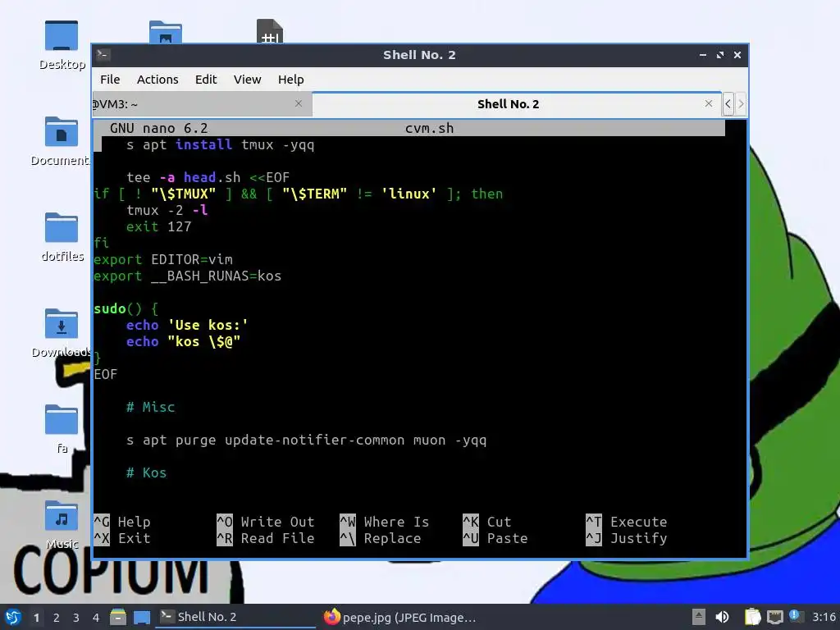Minimize the Shell No. 2 window
Viewport: 840px width, 630px height.
click(702, 55)
